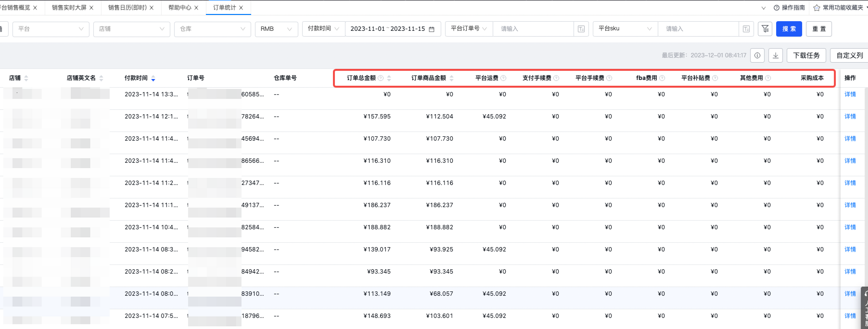This screenshot has height=329, width=868.
Task: Click the download arrow icon button
Action: click(x=776, y=55)
